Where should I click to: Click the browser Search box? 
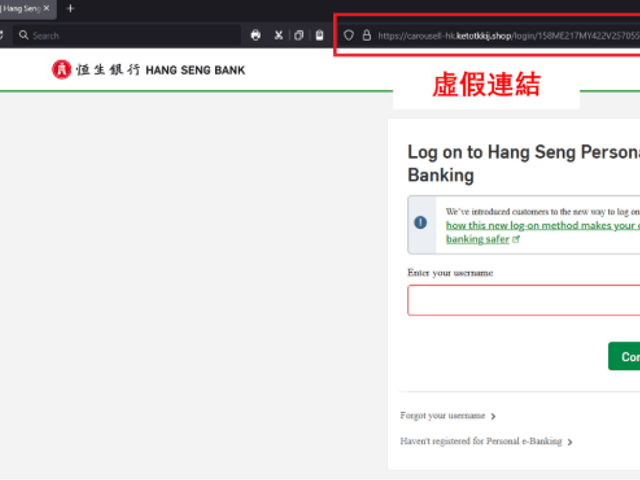[127, 36]
